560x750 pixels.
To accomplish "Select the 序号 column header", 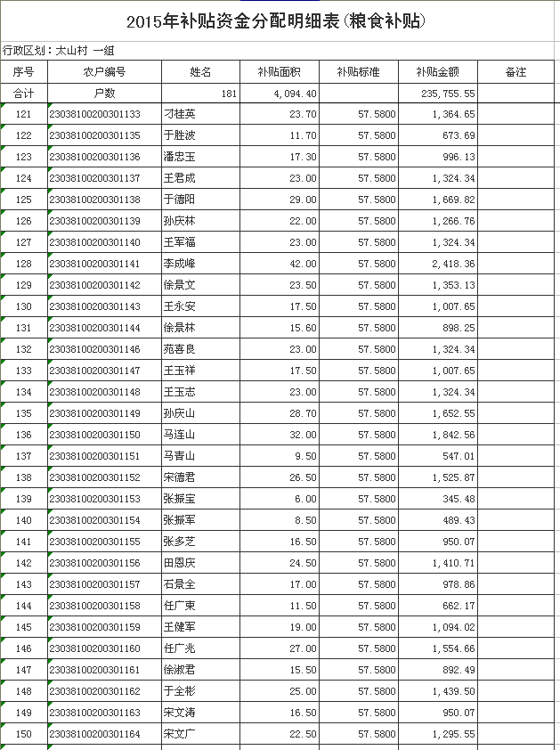I will 24,72.
